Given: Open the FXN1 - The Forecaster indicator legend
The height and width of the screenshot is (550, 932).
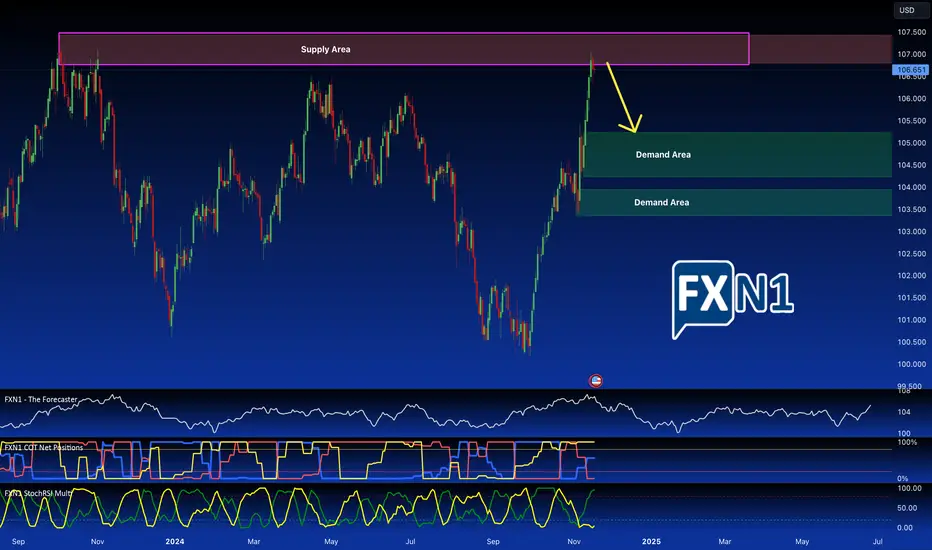Looking at the screenshot, I should pos(41,400).
